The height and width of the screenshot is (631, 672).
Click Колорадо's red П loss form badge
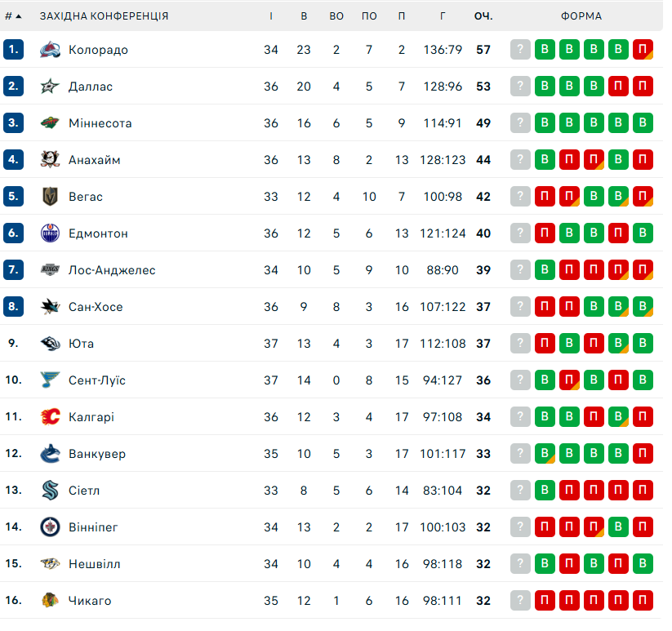643,50
